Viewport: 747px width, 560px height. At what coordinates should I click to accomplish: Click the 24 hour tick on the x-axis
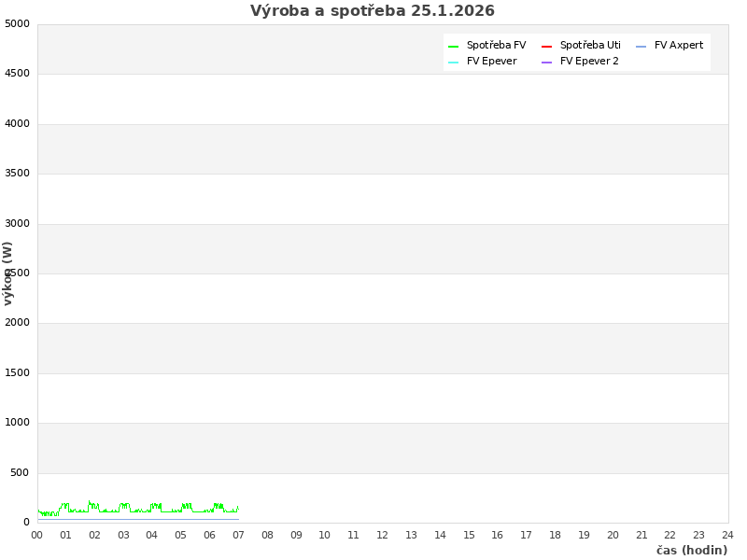coord(727,535)
